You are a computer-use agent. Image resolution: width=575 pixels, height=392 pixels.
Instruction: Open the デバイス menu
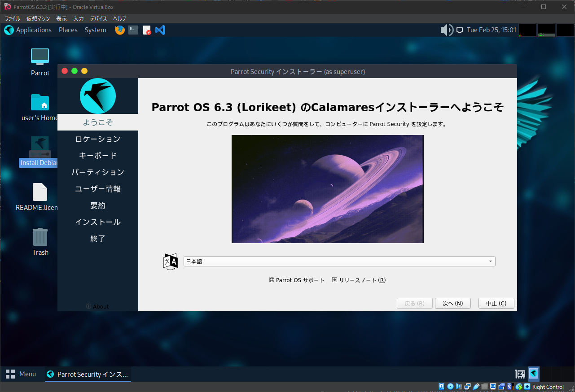tap(98, 18)
